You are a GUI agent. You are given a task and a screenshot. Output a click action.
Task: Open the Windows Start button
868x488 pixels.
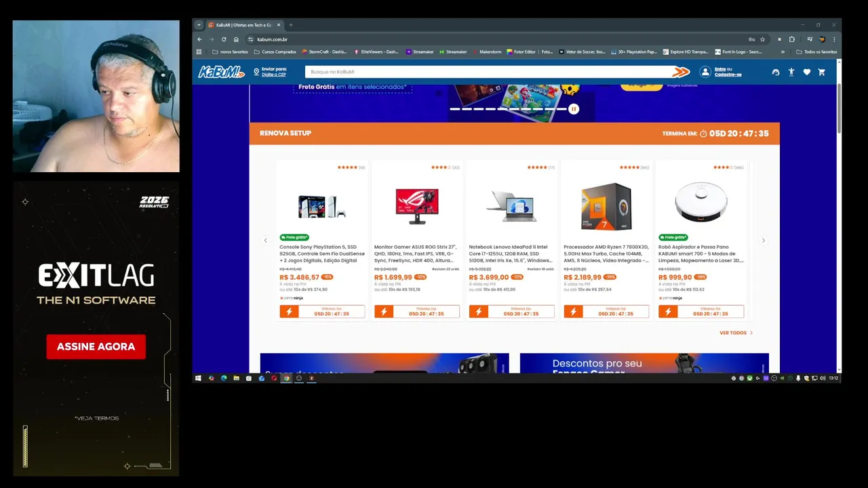(x=198, y=378)
